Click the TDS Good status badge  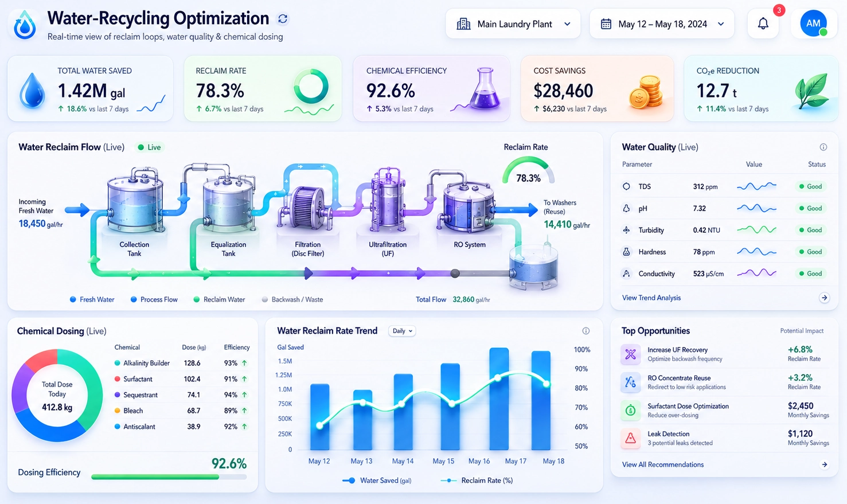tap(810, 186)
